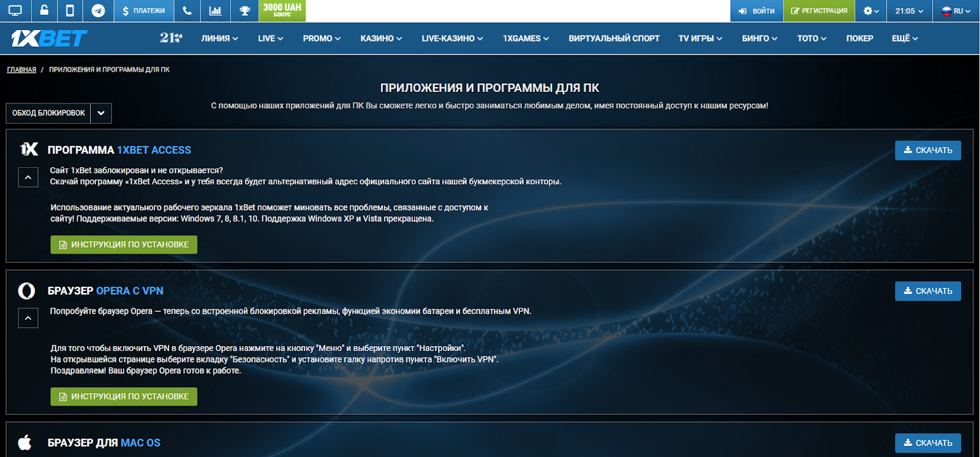
Task: Expand the Ещё more menu
Action: tap(905, 38)
